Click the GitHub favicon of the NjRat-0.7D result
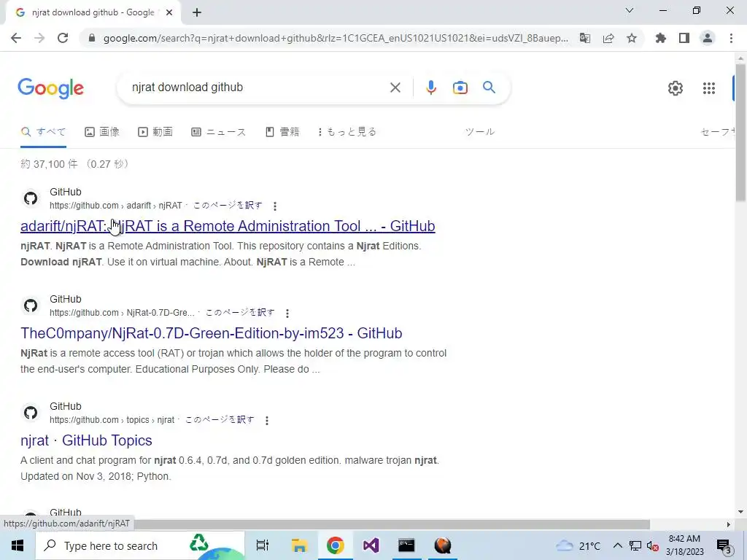 (31, 306)
